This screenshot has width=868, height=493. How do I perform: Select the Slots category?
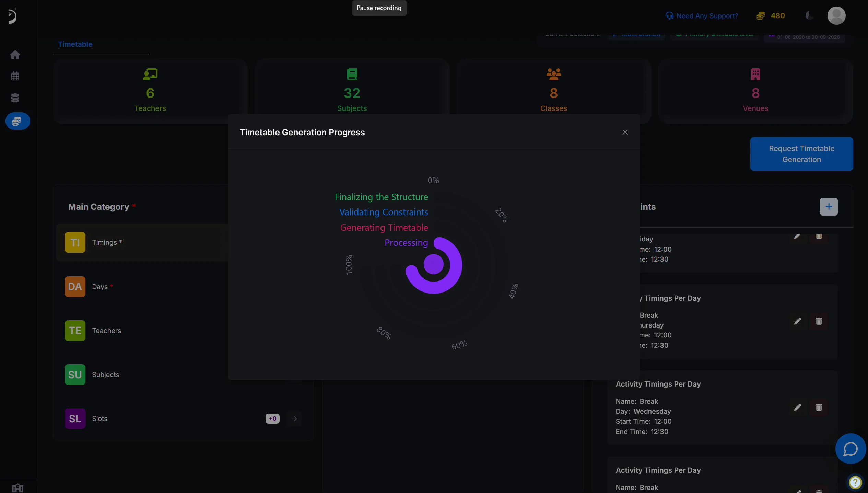184,419
